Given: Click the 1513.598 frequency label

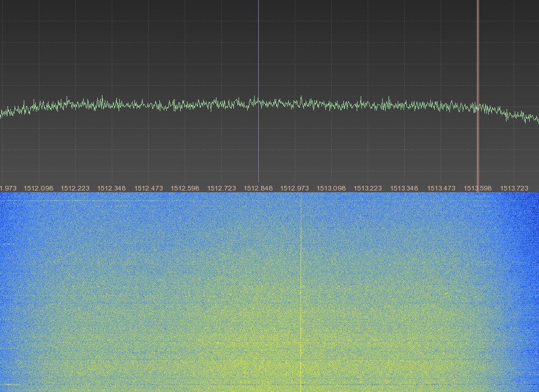Looking at the screenshot, I should pyautogui.click(x=478, y=188).
